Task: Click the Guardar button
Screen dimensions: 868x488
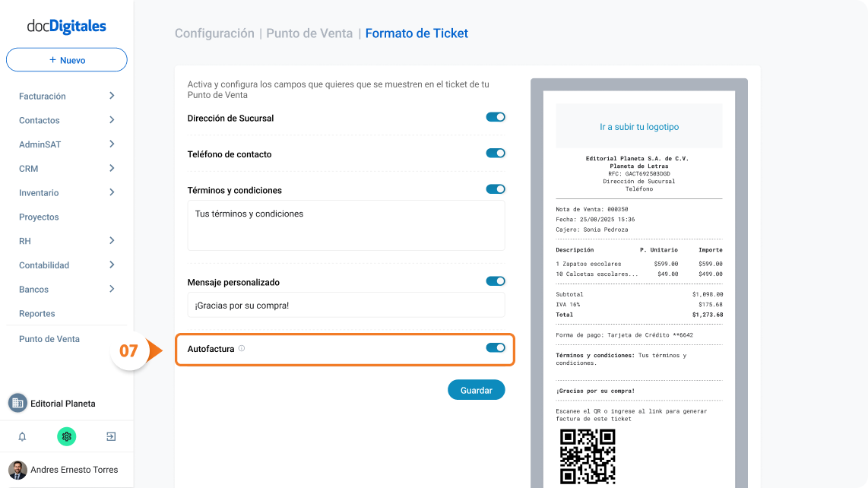Action: (476, 390)
